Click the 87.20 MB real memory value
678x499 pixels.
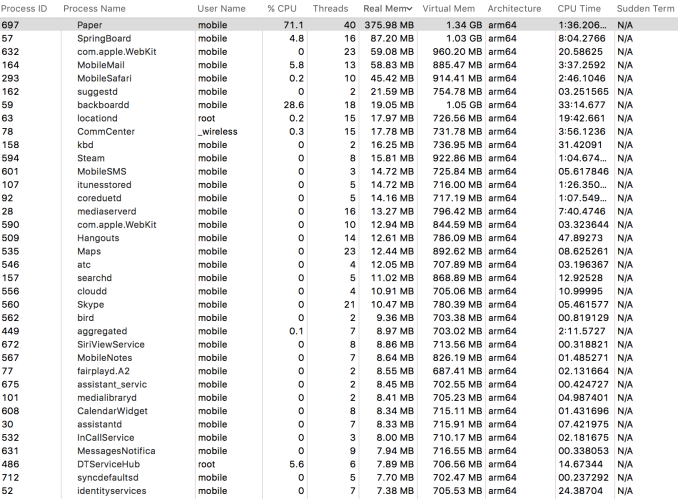pos(392,38)
